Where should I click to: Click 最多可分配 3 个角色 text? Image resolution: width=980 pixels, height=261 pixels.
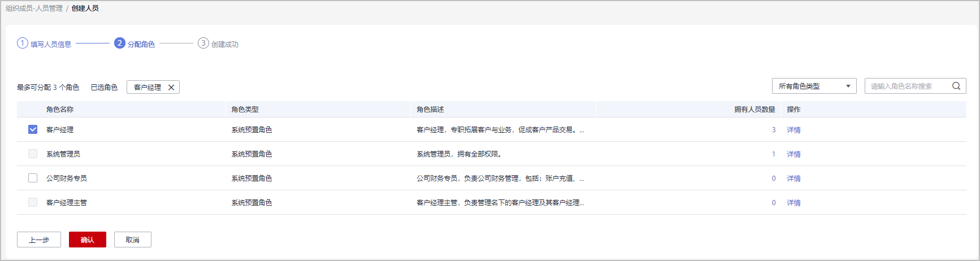click(48, 88)
